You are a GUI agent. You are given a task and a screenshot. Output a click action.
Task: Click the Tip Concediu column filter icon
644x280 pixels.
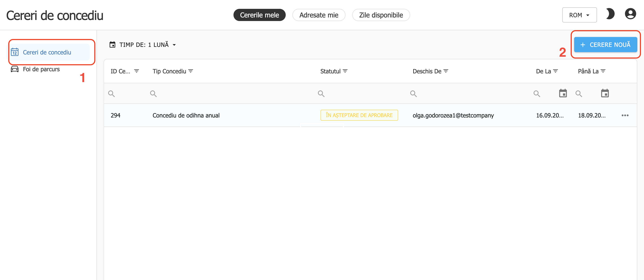point(191,71)
